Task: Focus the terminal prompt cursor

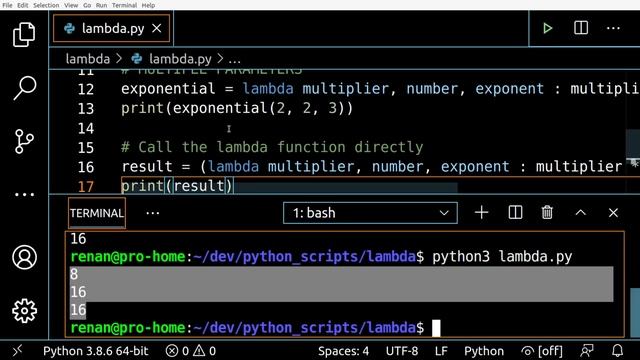Action: [436, 328]
